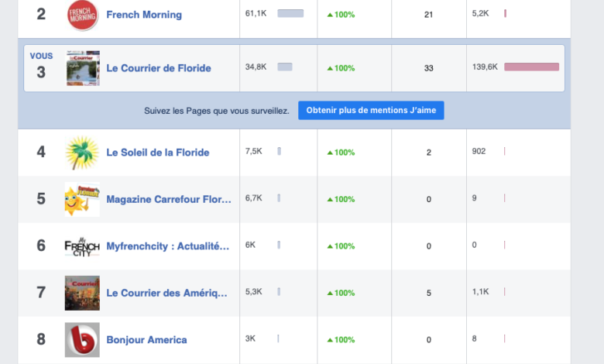Open the Magazine Carrefour Flor… link

(x=168, y=199)
